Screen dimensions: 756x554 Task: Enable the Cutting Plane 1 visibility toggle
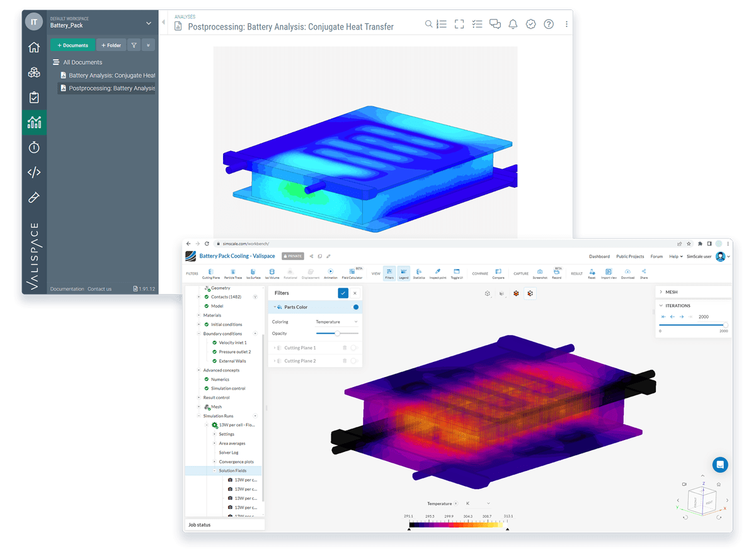click(354, 348)
